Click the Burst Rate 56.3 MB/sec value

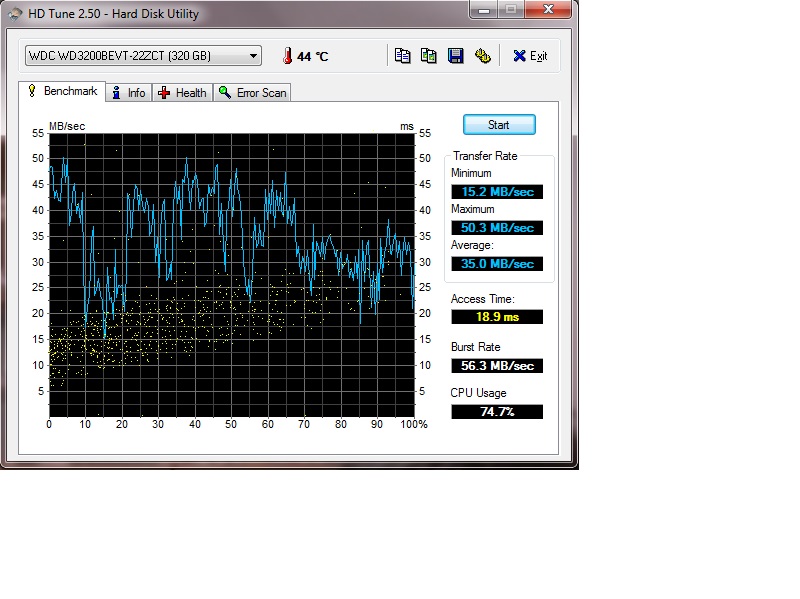pos(497,366)
